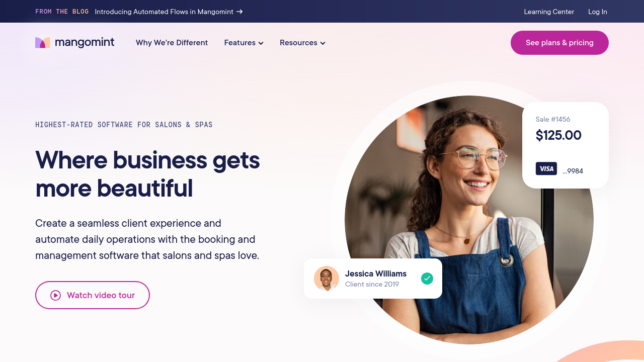
Task: Click the VISA card icon
Action: pos(546,169)
